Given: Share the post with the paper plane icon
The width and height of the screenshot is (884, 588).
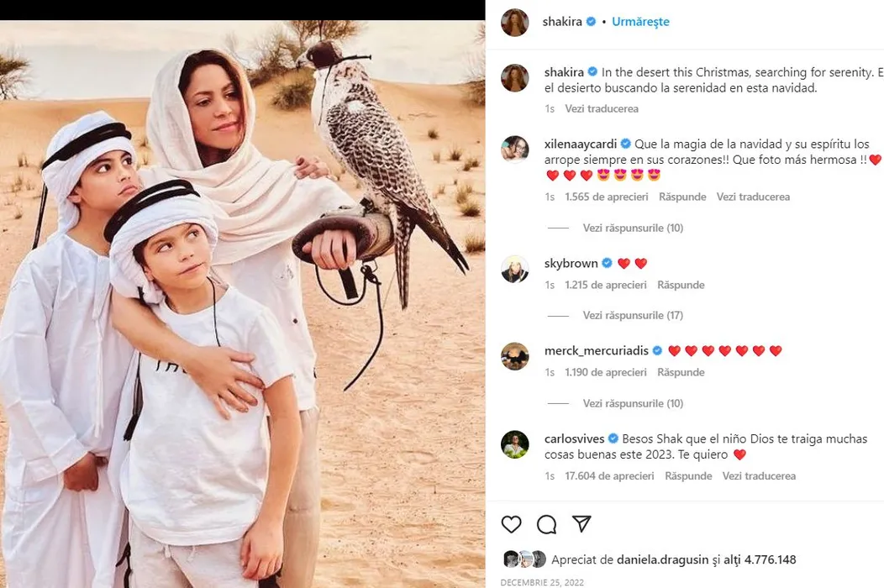Looking at the screenshot, I should (581, 523).
